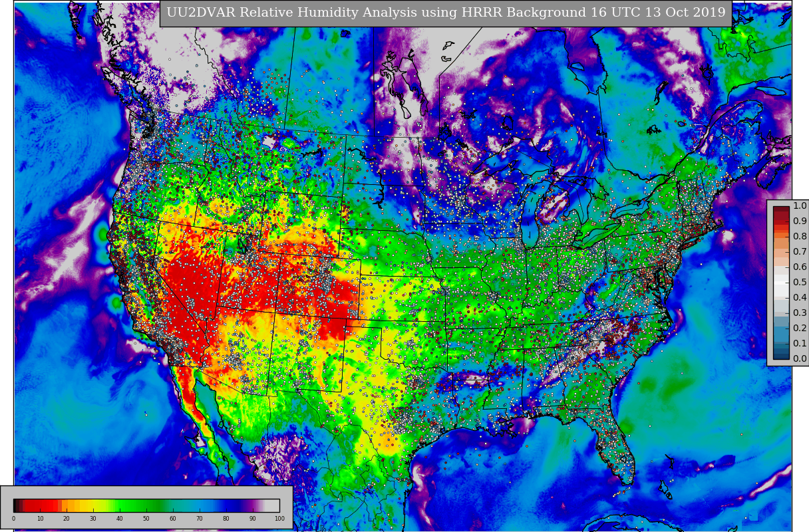809x532 pixels.
Task: Pick the yellow section of the horizontal humidity colorbar
Action: (92, 505)
